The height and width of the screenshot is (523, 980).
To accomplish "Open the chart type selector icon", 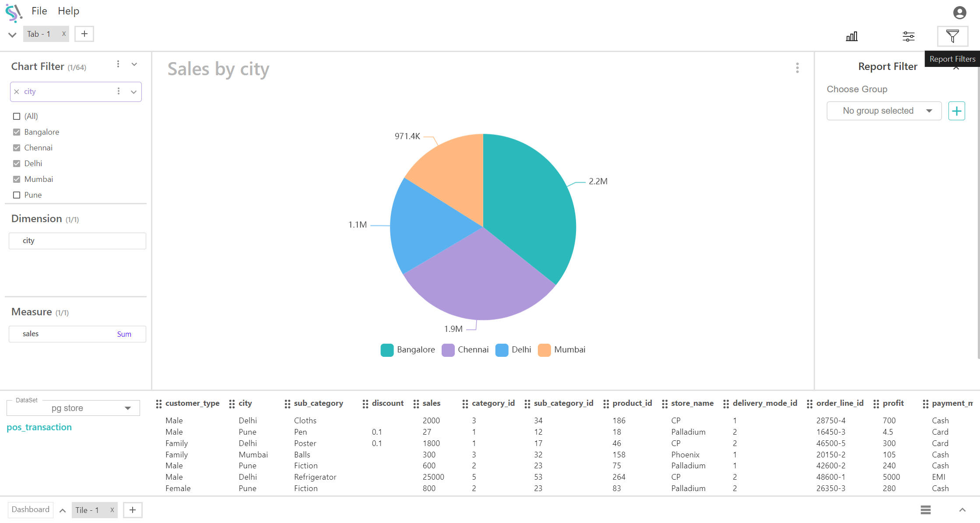I will click(x=852, y=36).
